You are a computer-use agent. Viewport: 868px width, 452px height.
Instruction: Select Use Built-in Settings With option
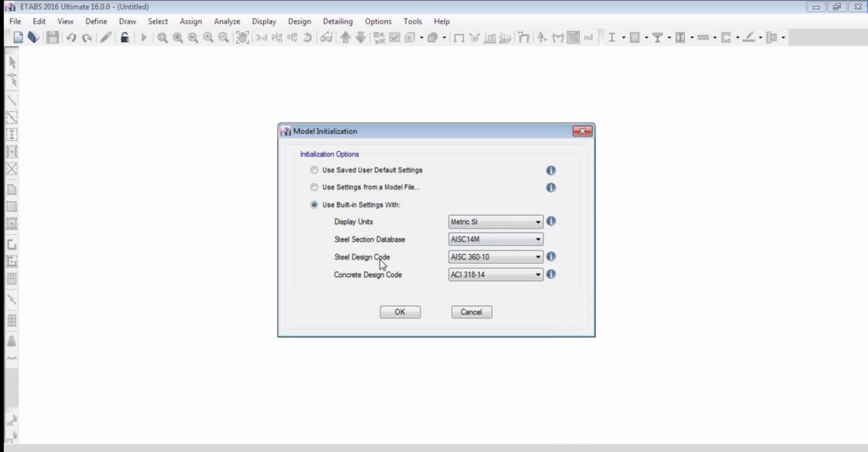point(314,205)
